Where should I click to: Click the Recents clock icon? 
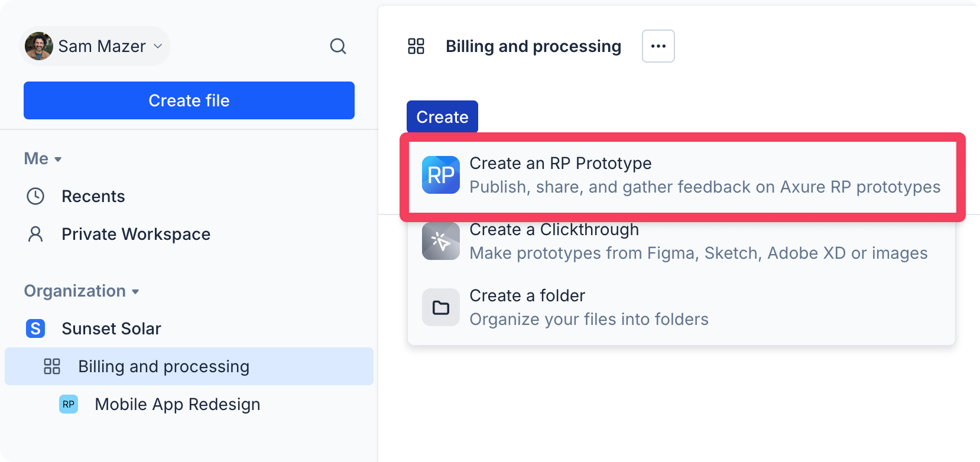click(35, 196)
